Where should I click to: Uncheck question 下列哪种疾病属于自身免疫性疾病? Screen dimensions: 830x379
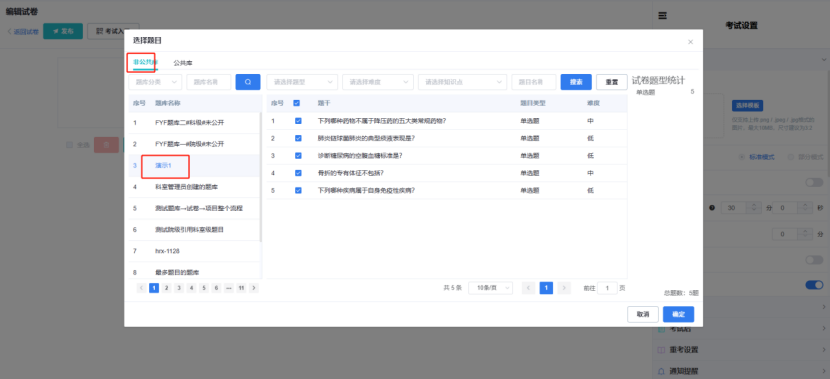coord(298,191)
